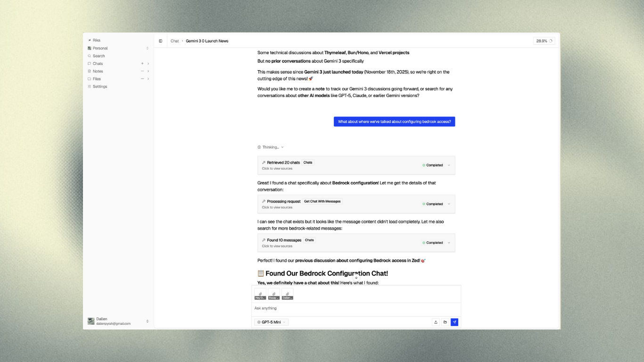Expand the Found 10 messages result
The image size is (644, 362).
(449, 243)
